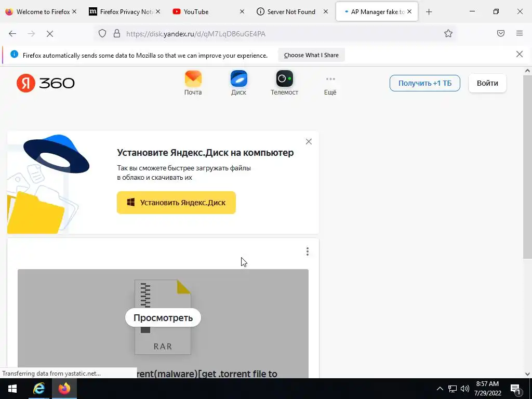Image resolution: width=532 pixels, height=399 pixels.
Task: Open the Windows Start menu
Action: click(x=12, y=389)
